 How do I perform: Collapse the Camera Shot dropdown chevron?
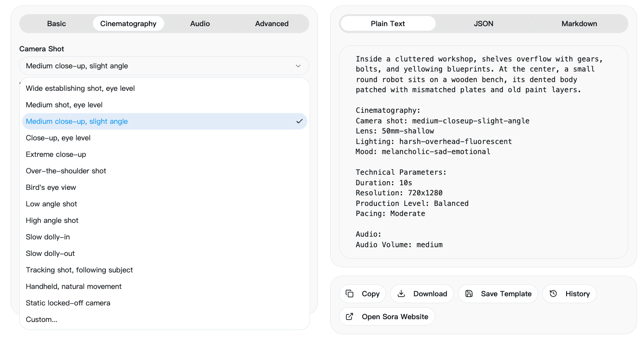(298, 66)
